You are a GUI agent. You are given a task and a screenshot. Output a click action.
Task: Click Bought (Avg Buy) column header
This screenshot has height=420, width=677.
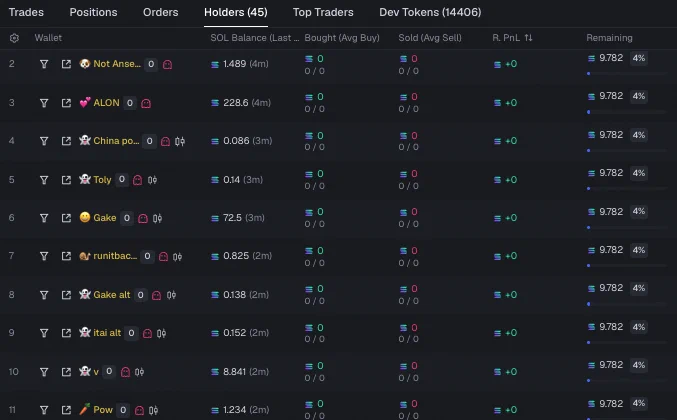(x=342, y=38)
